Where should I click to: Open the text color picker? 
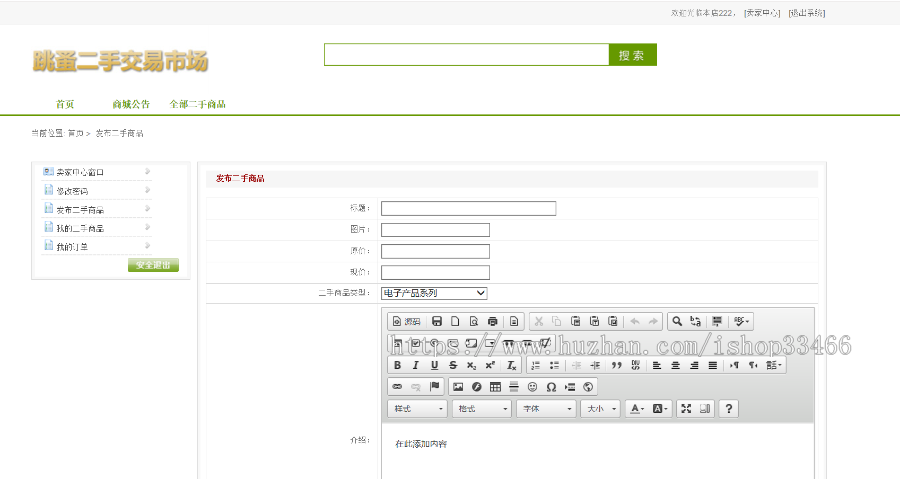pos(637,409)
